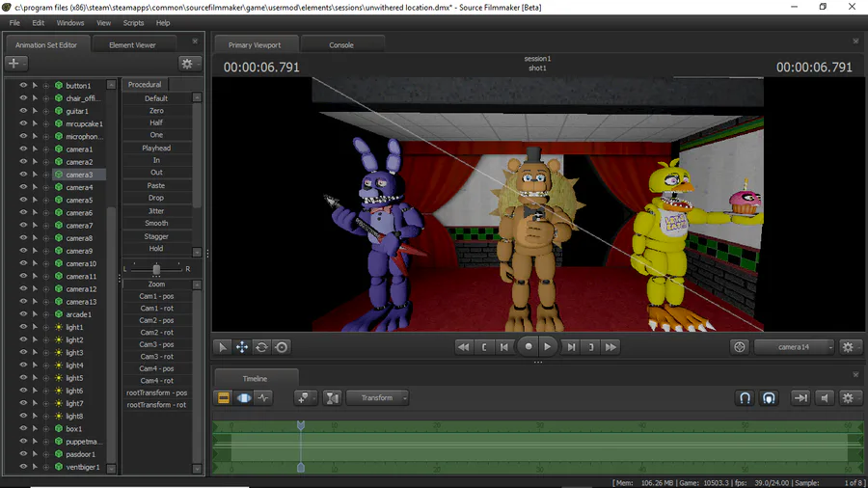Switch to the motion editor mode

(244, 397)
